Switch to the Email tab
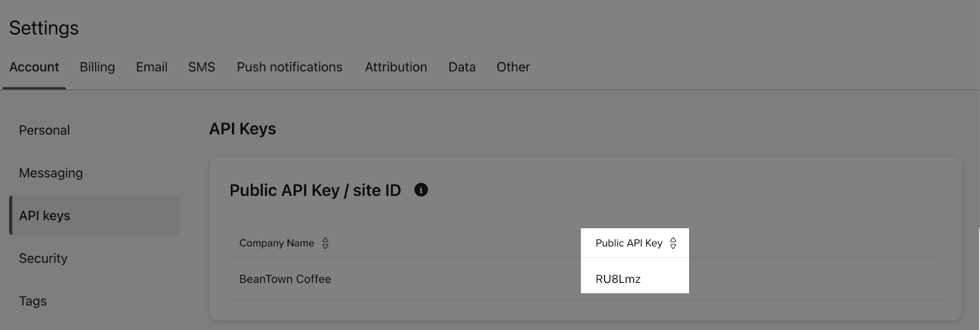980x330 pixels. pos(151,67)
